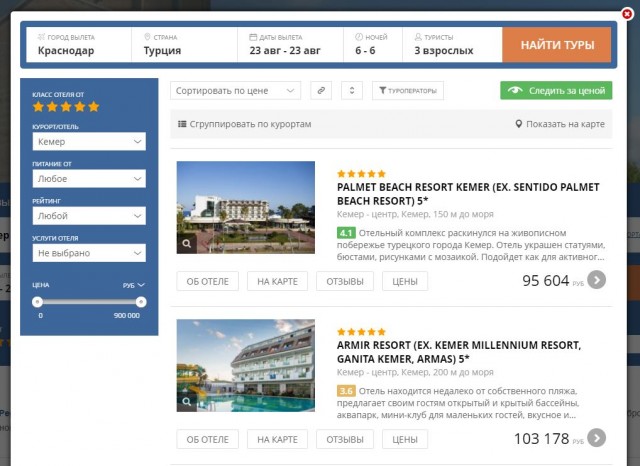
Task: Open Об отеле for Armir Resort
Action: click(207, 439)
